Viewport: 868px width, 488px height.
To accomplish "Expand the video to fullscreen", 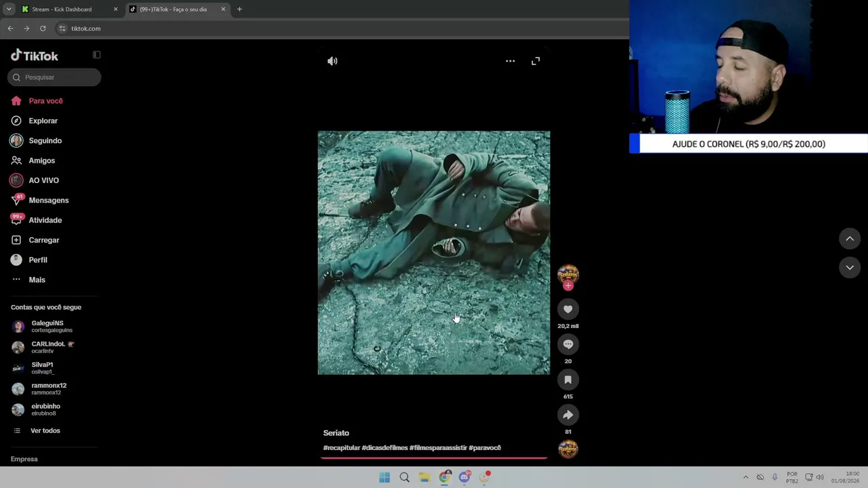I will (x=536, y=61).
